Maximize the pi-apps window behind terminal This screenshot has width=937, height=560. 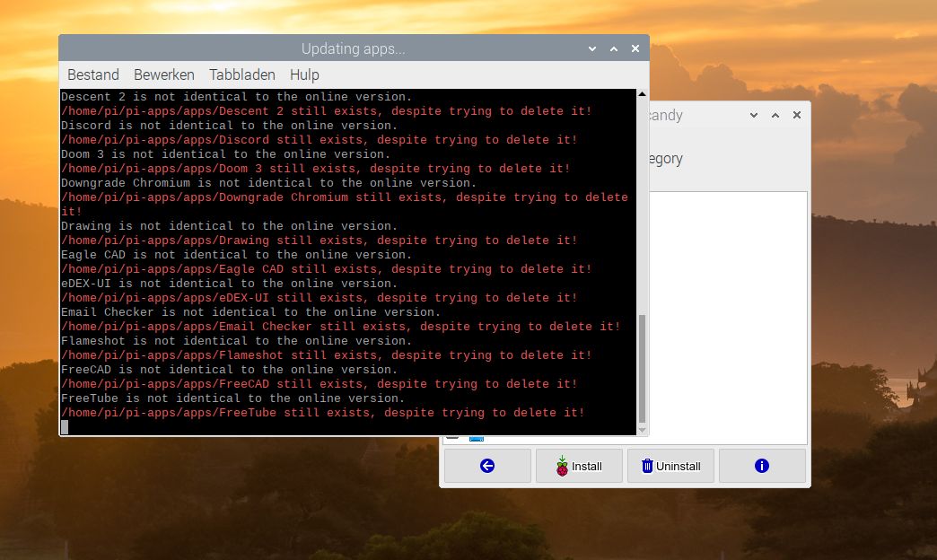[x=775, y=116]
